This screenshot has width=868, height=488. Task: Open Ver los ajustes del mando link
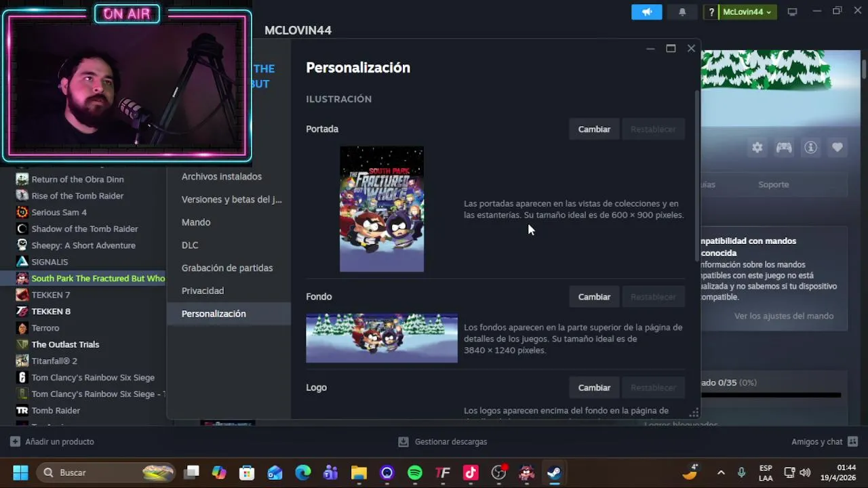783,316
